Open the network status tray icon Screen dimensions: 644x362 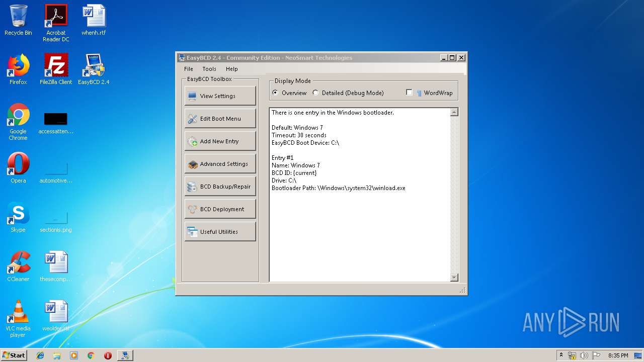[x=572, y=355]
